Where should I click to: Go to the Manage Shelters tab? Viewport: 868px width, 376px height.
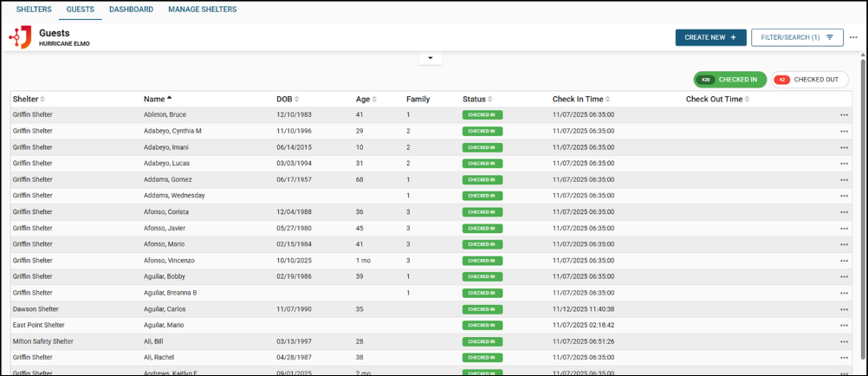tap(202, 10)
